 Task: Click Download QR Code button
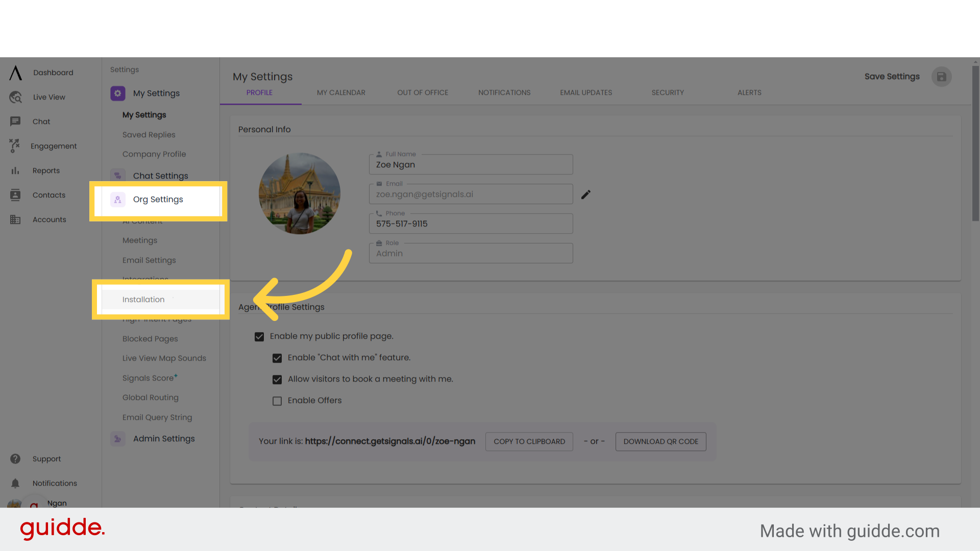click(x=661, y=441)
